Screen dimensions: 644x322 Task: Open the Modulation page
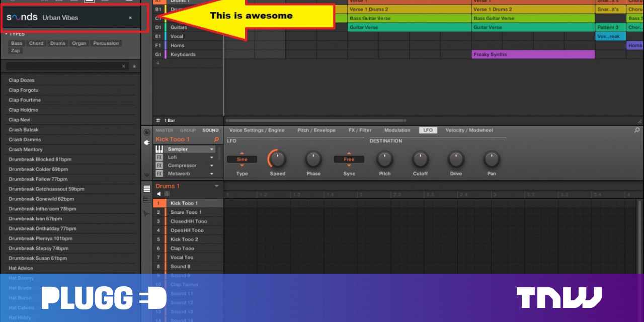[397, 130]
